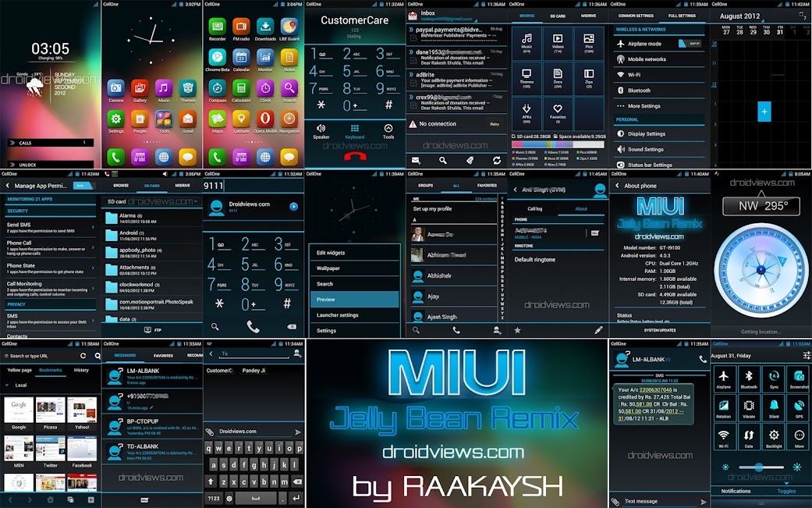The height and width of the screenshot is (508, 812).
Task: Open call Tools in CustomerCare dialer
Action: point(388,129)
